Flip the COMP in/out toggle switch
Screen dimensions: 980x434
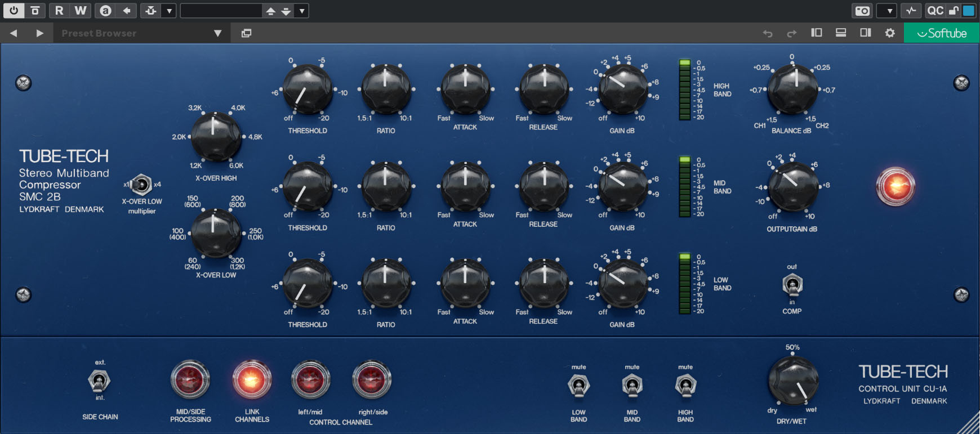pos(792,284)
